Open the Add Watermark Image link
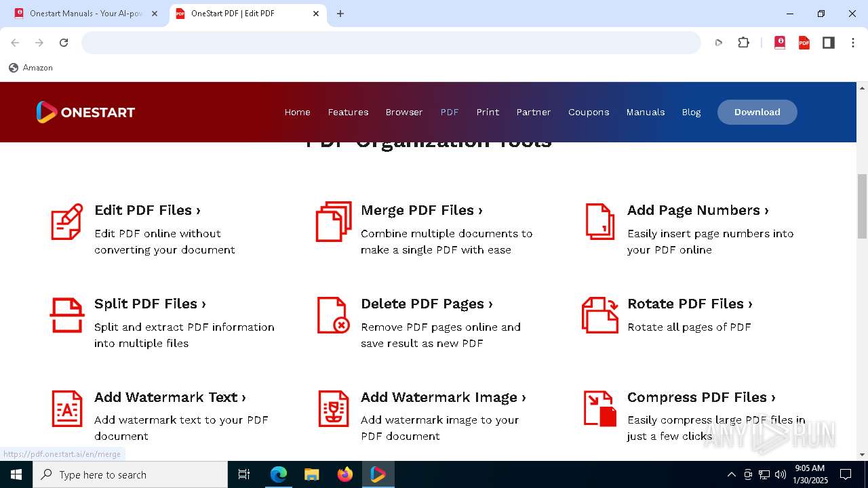Image resolution: width=868 pixels, height=488 pixels. pyautogui.click(x=443, y=397)
